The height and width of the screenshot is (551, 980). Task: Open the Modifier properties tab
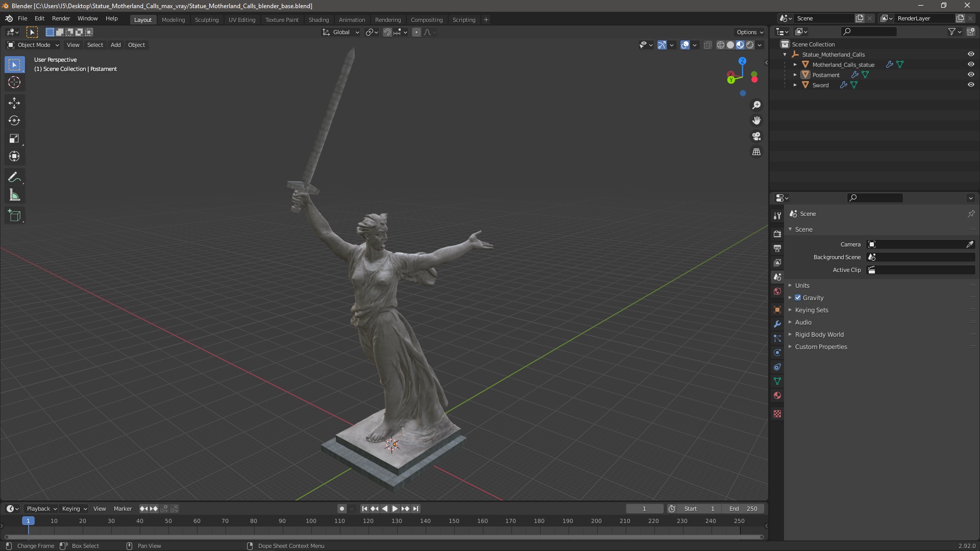777,324
